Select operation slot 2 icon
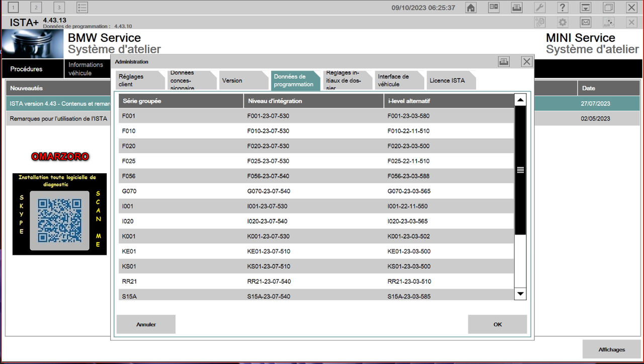 pyautogui.click(x=36, y=8)
